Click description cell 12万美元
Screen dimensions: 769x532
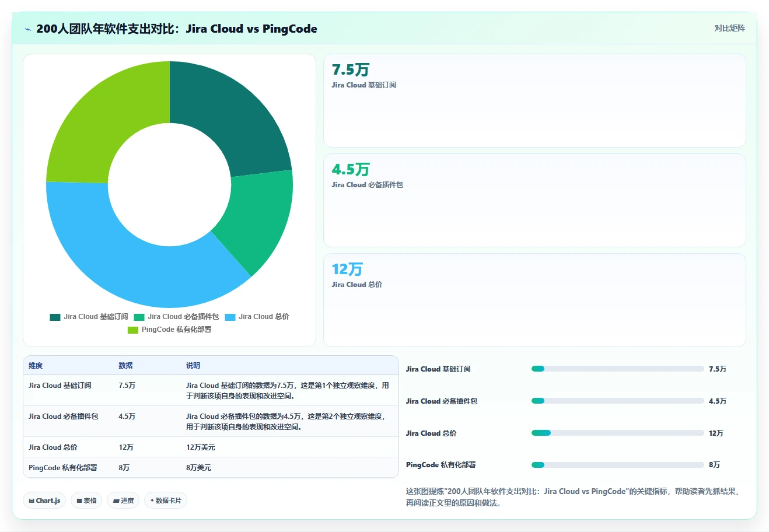(x=201, y=447)
